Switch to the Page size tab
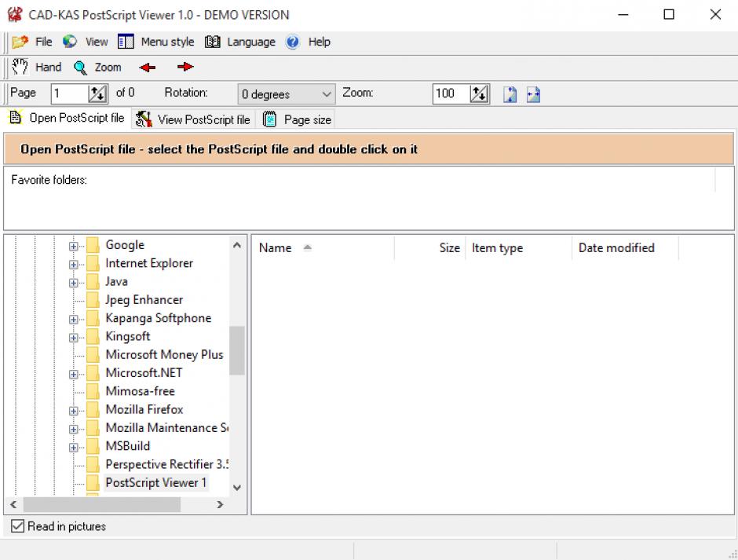738x560 pixels. 298,119
